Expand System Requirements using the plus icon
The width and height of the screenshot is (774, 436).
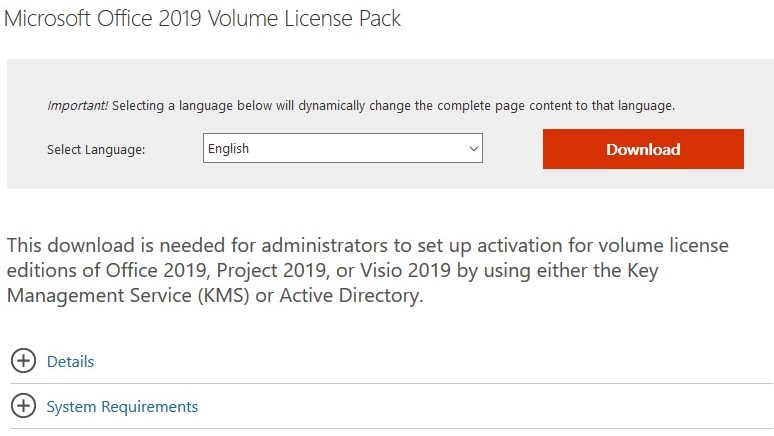point(23,406)
